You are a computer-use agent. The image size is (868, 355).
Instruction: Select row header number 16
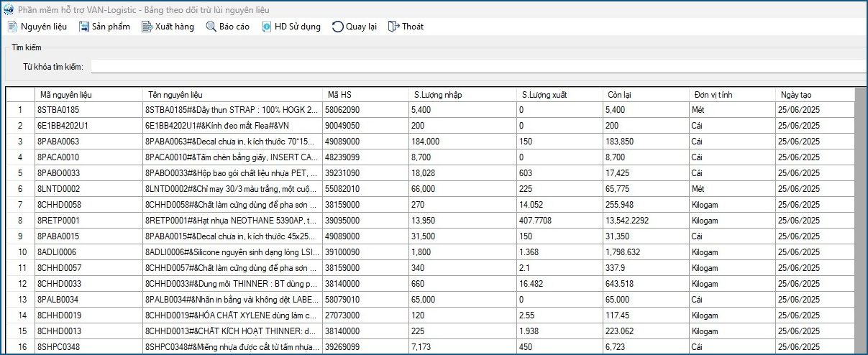coord(20,346)
